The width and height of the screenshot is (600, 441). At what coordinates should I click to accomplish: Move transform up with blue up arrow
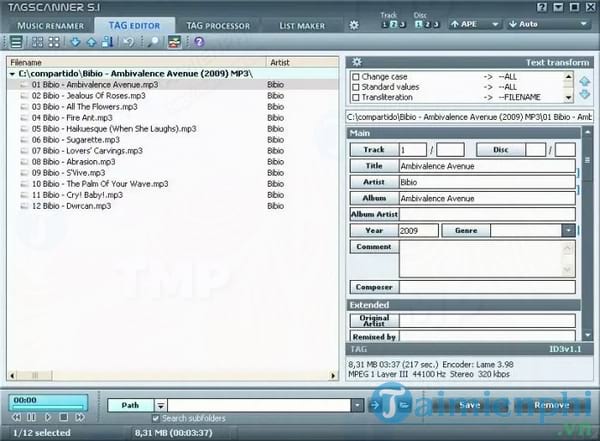(584, 81)
